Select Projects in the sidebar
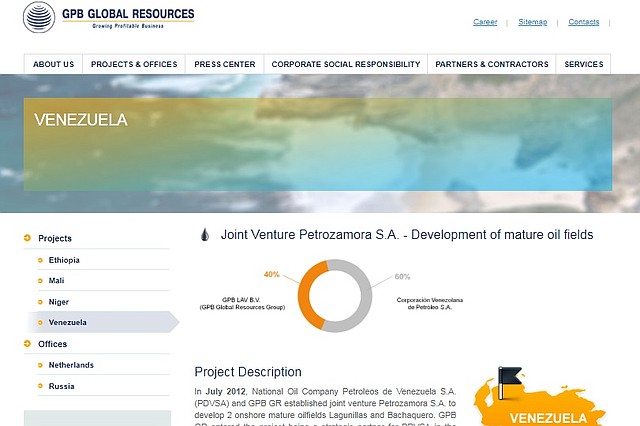 [x=55, y=238]
